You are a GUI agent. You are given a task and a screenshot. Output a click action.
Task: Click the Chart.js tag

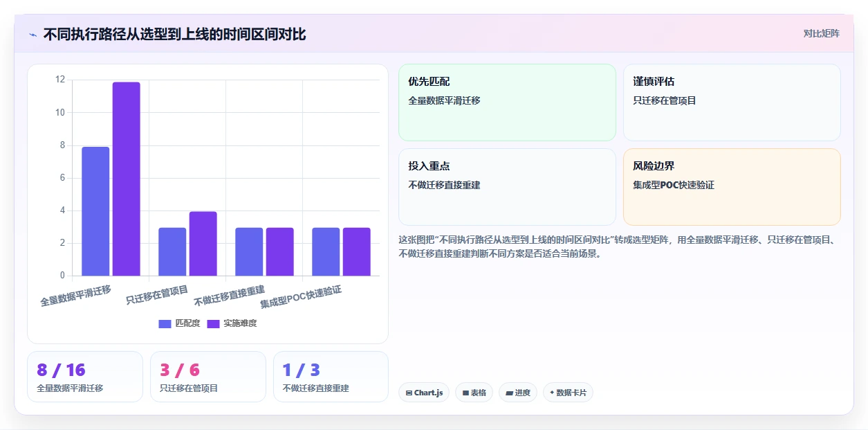click(x=424, y=393)
